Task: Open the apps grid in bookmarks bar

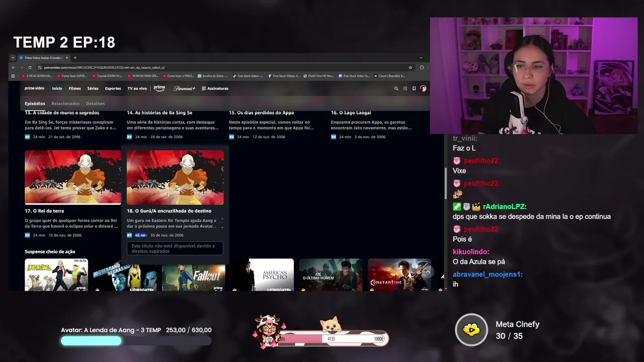Action: pos(14,76)
